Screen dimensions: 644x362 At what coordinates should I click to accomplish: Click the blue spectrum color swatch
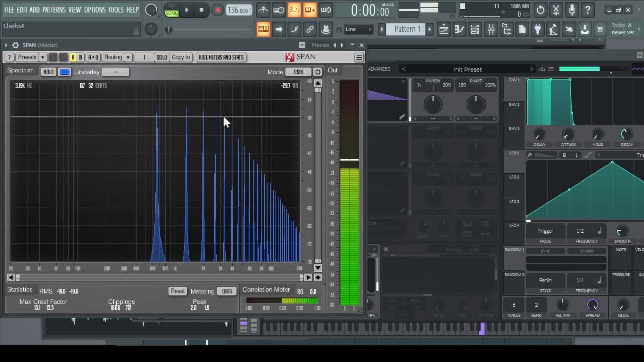[x=65, y=72]
